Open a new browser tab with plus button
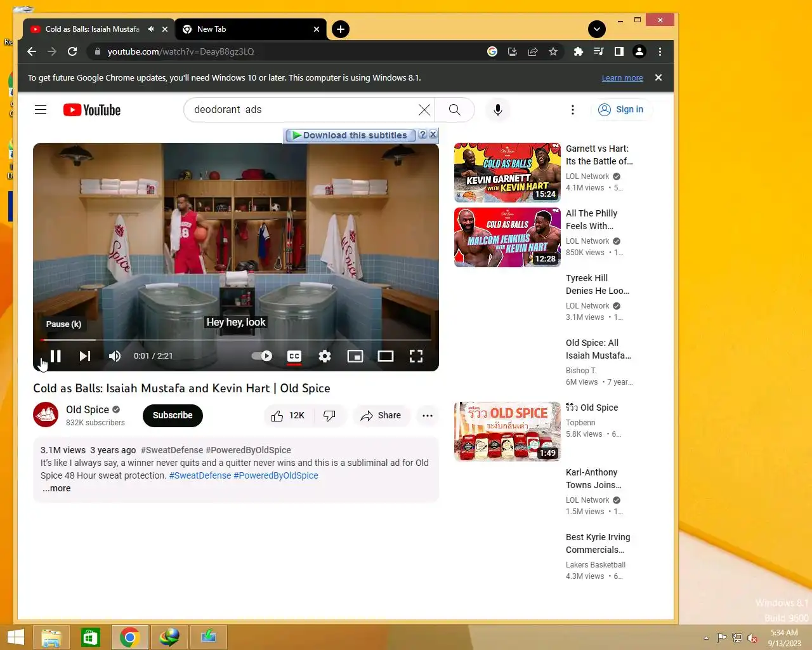The height and width of the screenshot is (650, 812). point(341,29)
